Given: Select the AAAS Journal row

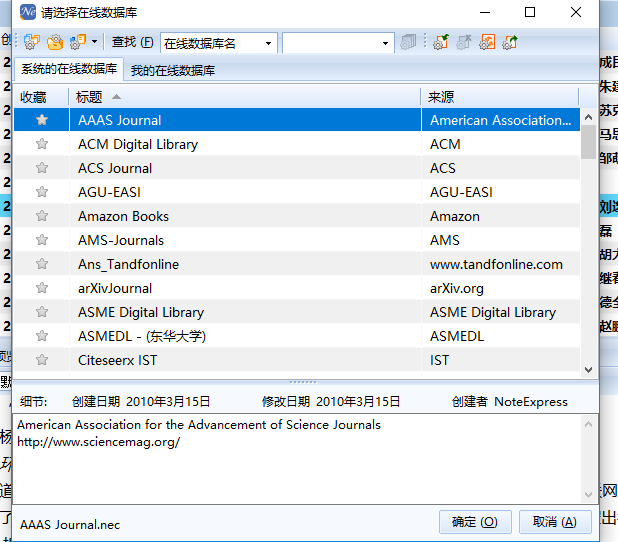Looking at the screenshot, I should (x=297, y=120).
